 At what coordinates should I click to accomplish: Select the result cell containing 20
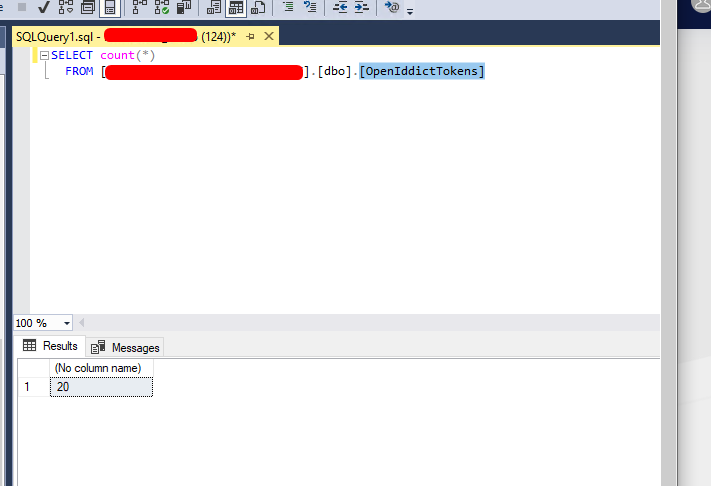coord(101,387)
